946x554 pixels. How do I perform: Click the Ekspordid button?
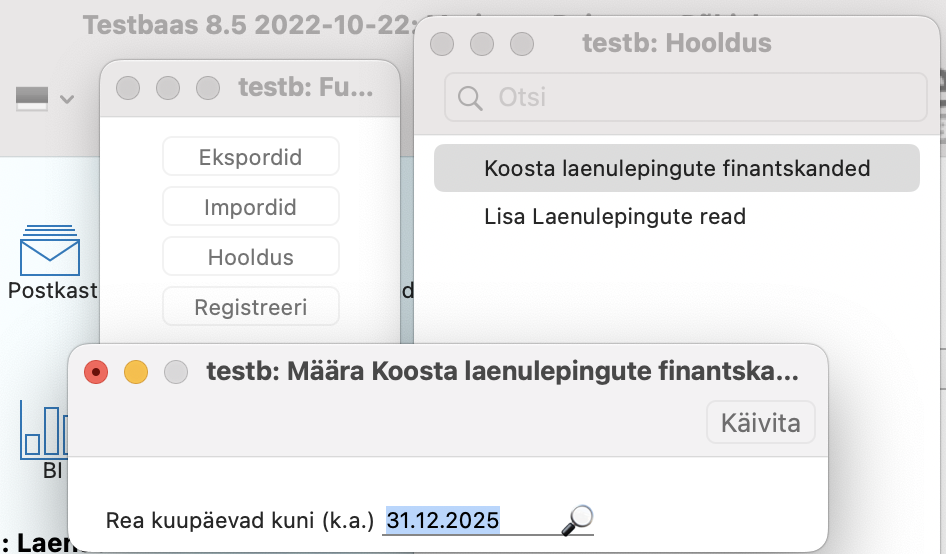tap(250, 157)
